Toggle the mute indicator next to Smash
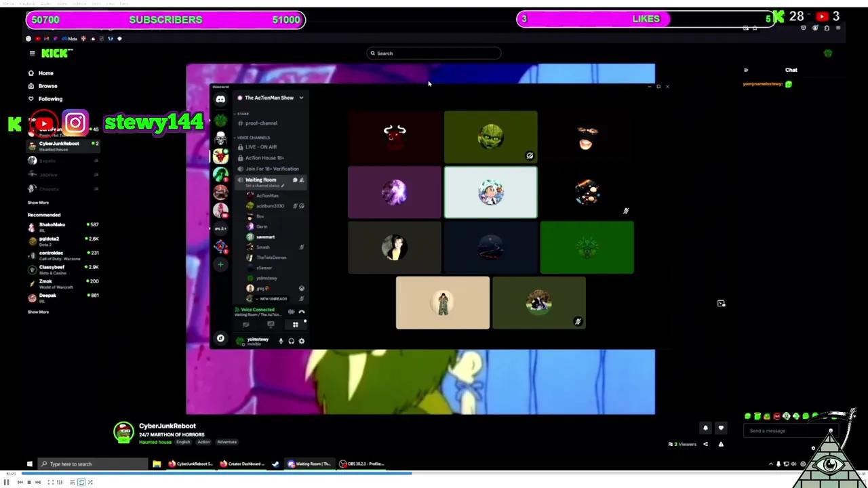Screen dimensions: 868x488 coord(301,247)
